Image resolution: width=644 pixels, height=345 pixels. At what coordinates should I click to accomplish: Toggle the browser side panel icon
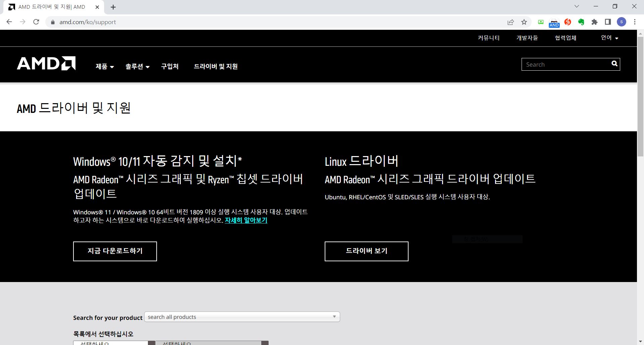[608, 22]
